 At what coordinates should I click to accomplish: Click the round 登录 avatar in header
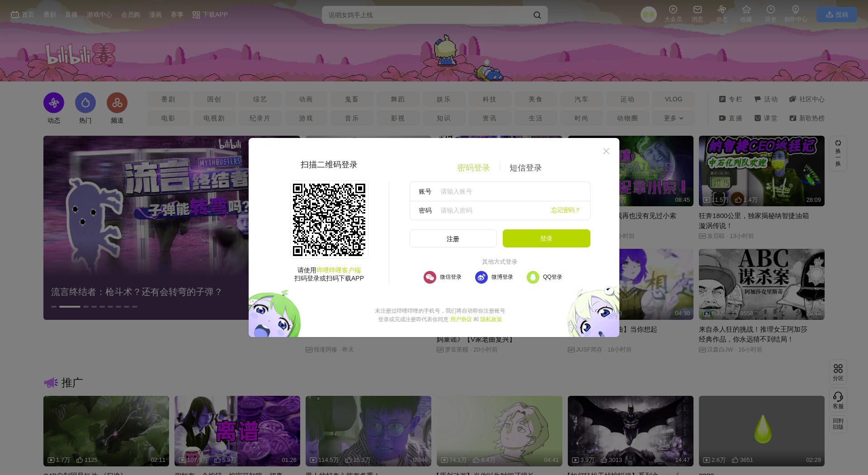point(649,14)
